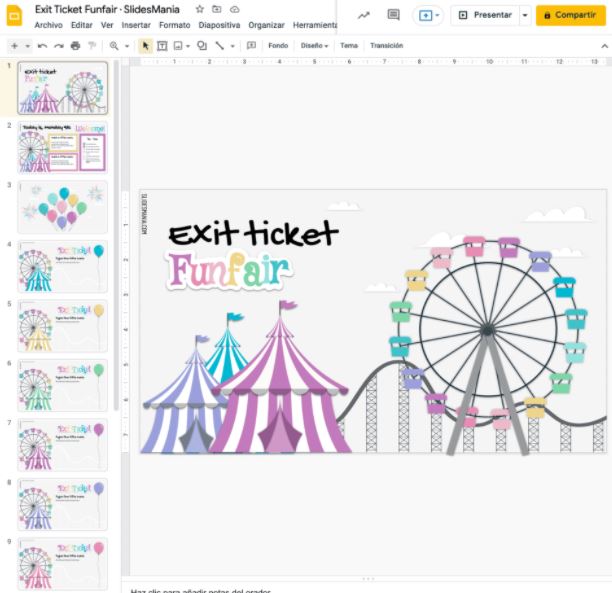Open the activity dashboard trend icon
Image resolution: width=612 pixels, height=593 pixels.
point(364,15)
